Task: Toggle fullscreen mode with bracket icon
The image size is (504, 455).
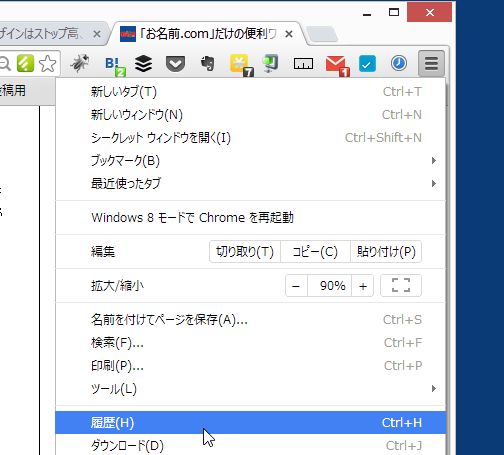Action: (x=401, y=286)
